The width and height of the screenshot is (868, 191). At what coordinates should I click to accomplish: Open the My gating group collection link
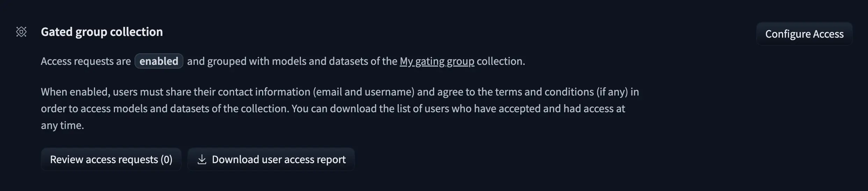point(437,61)
